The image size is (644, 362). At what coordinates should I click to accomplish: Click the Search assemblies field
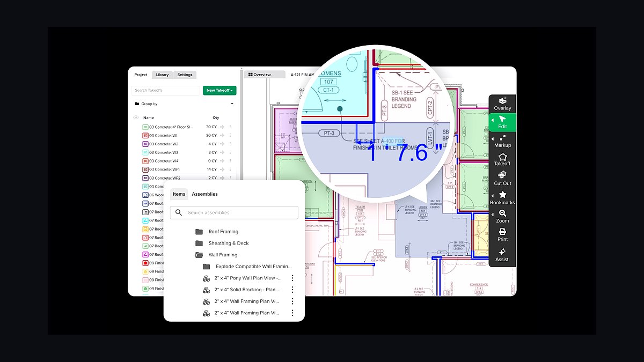pyautogui.click(x=234, y=212)
